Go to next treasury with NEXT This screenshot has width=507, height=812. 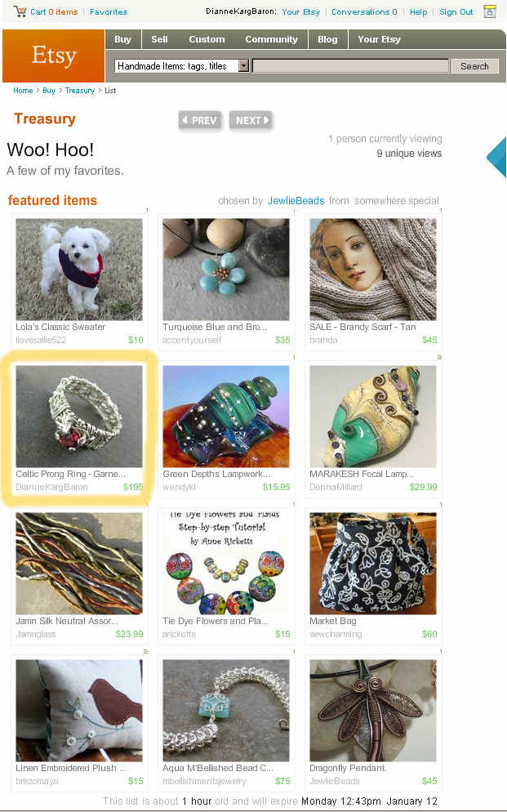[x=251, y=120]
